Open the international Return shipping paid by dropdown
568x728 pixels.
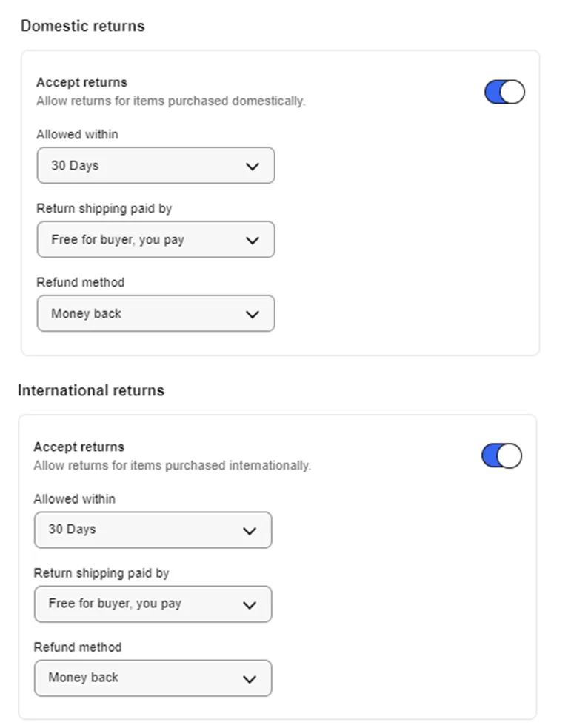click(x=153, y=604)
